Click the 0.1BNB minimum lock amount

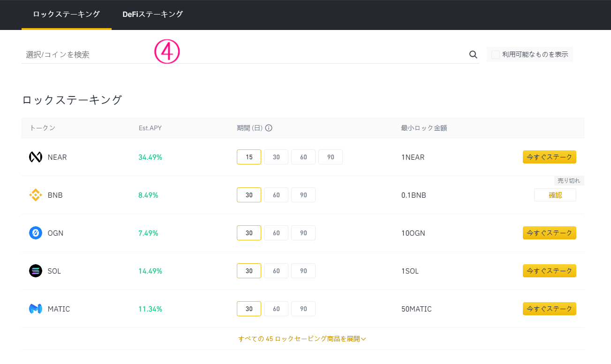click(x=414, y=195)
